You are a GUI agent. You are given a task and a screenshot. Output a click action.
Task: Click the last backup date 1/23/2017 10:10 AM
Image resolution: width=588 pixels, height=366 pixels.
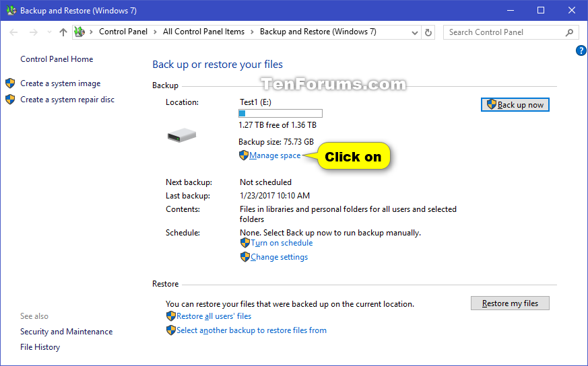(275, 196)
